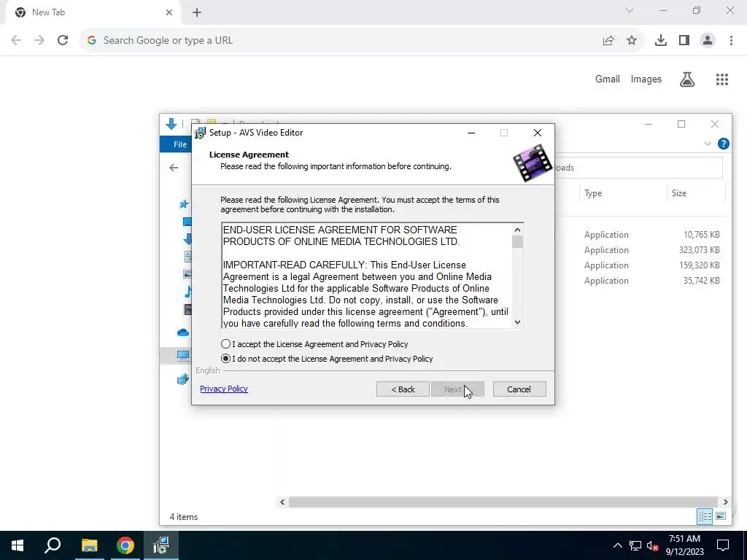Open Music note icon in Explorer sidebar
Screen dimensions: 747x560
pyautogui.click(x=188, y=292)
